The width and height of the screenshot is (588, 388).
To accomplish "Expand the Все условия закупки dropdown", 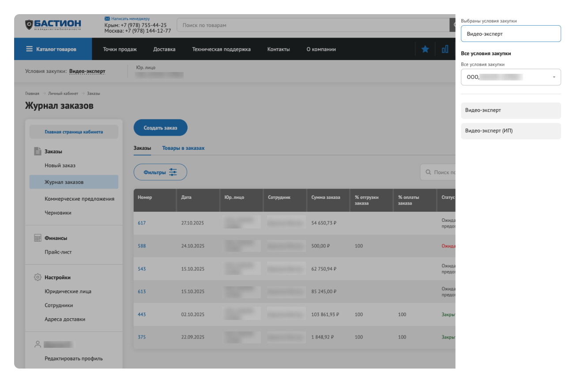I will [x=510, y=77].
